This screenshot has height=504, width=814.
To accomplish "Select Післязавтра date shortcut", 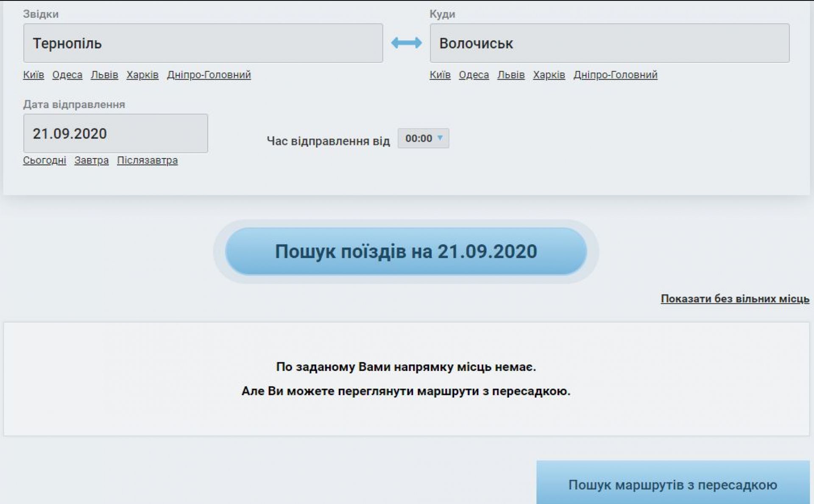I will tap(147, 160).
